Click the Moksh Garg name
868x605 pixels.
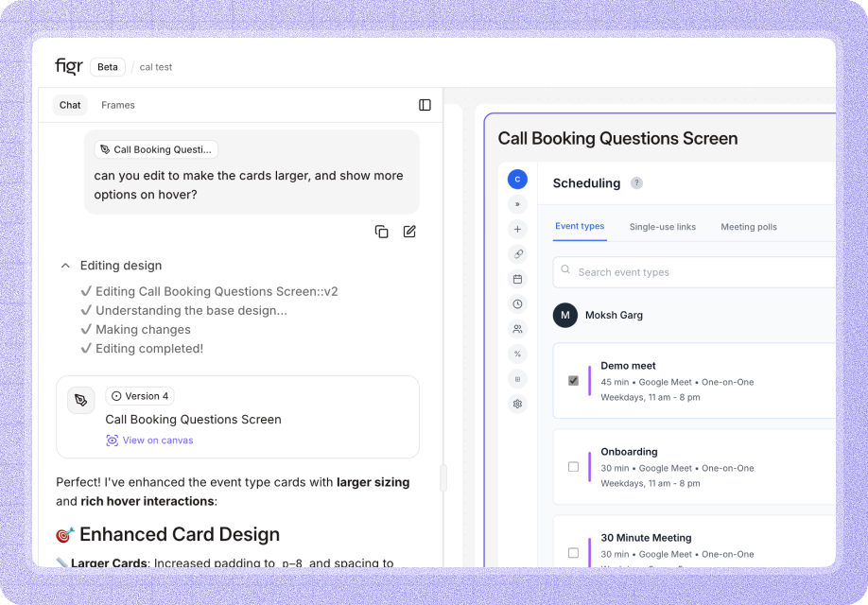[614, 316]
